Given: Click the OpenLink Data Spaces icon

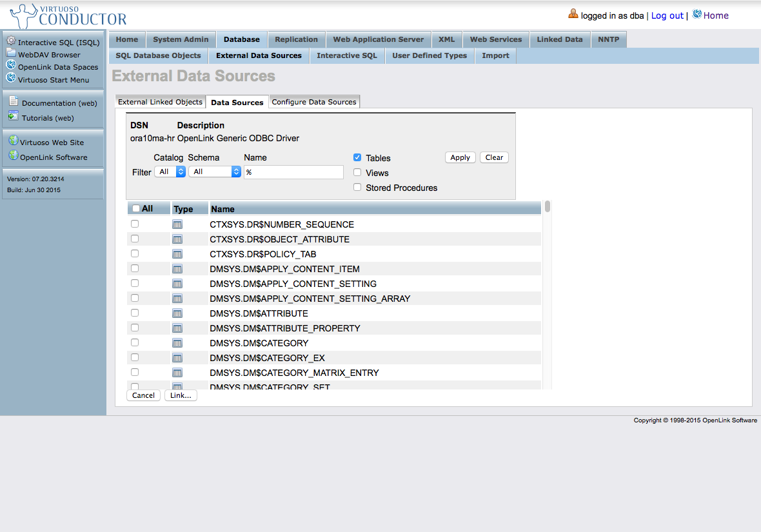Looking at the screenshot, I should 11,65.
